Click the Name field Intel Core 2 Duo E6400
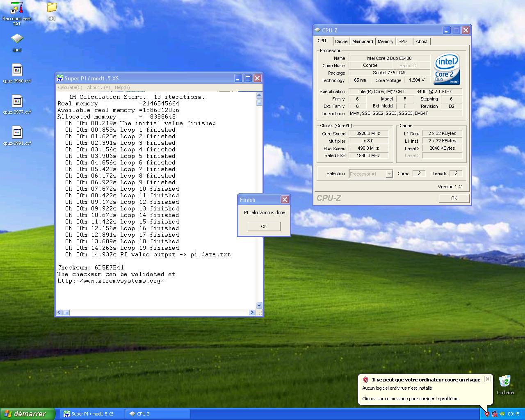This screenshot has width=525, height=420. 389,58
